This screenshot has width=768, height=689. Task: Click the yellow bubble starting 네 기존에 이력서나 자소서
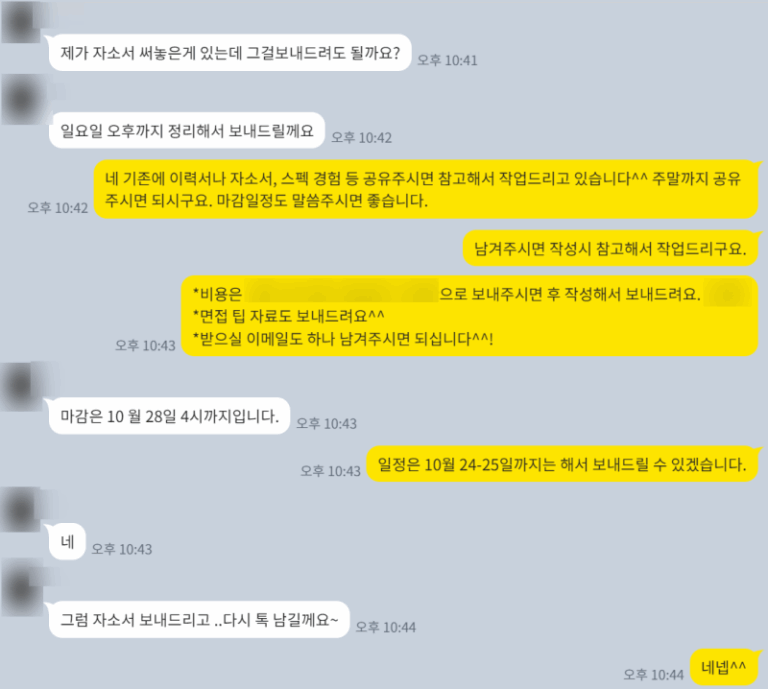point(426,189)
